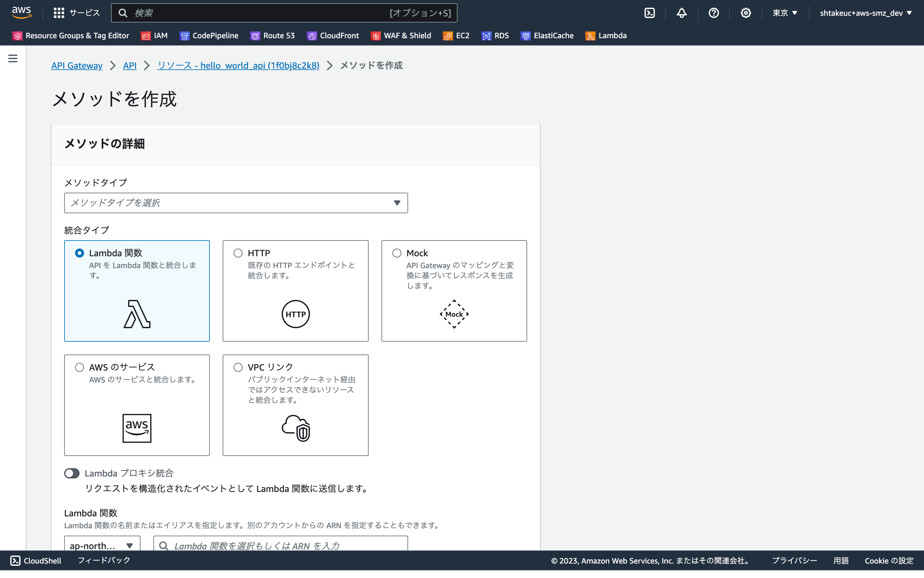
Task: Open リソース - hello_world_api breadcrumb link
Action: pos(238,66)
